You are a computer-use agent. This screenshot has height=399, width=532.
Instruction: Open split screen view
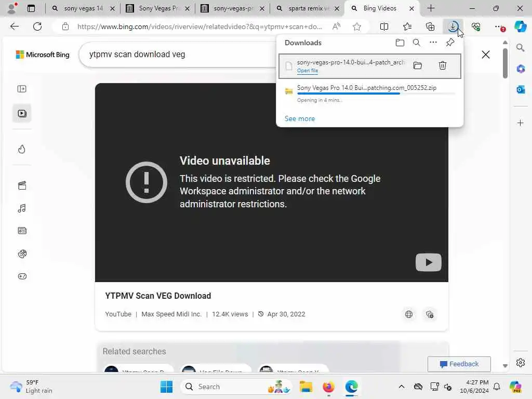(384, 26)
